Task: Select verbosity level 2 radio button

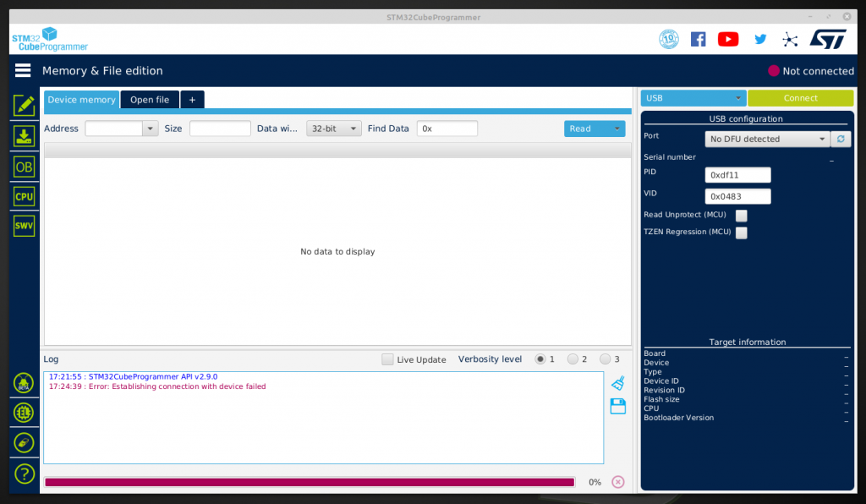Action: (x=573, y=359)
